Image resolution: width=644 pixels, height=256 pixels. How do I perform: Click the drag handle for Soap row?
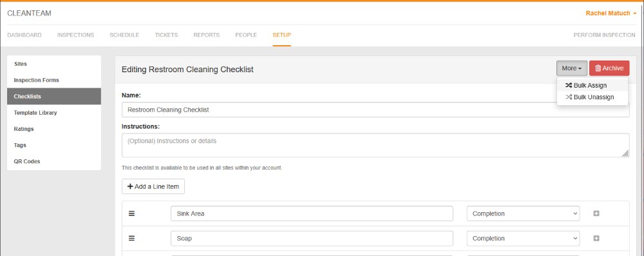pyautogui.click(x=132, y=239)
